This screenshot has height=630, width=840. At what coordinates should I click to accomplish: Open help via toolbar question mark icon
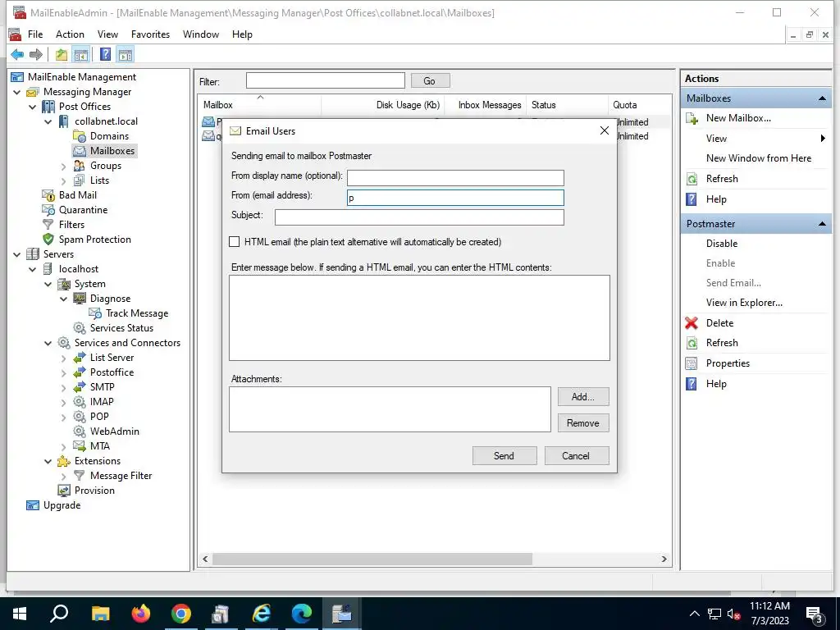pos(106,54)
